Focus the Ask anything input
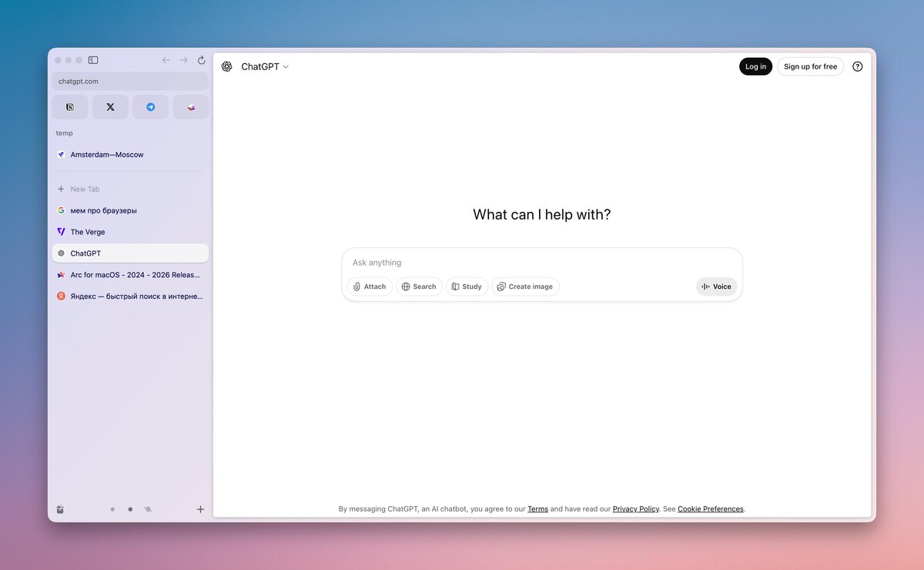The width and height of the screenshot is (924, 570). (542, 263)
